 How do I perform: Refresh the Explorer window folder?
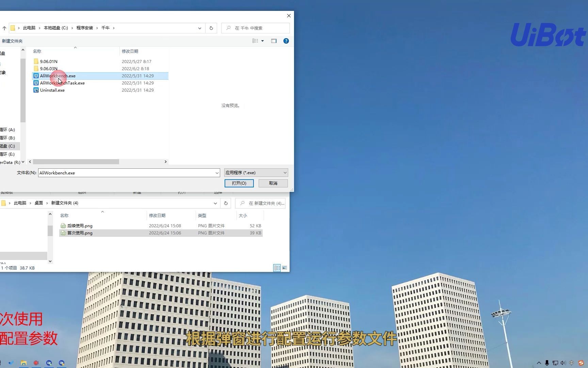pos(226,203)
